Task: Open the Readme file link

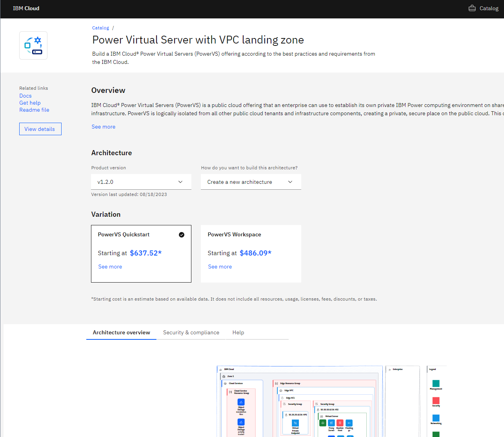Action: 34,110
